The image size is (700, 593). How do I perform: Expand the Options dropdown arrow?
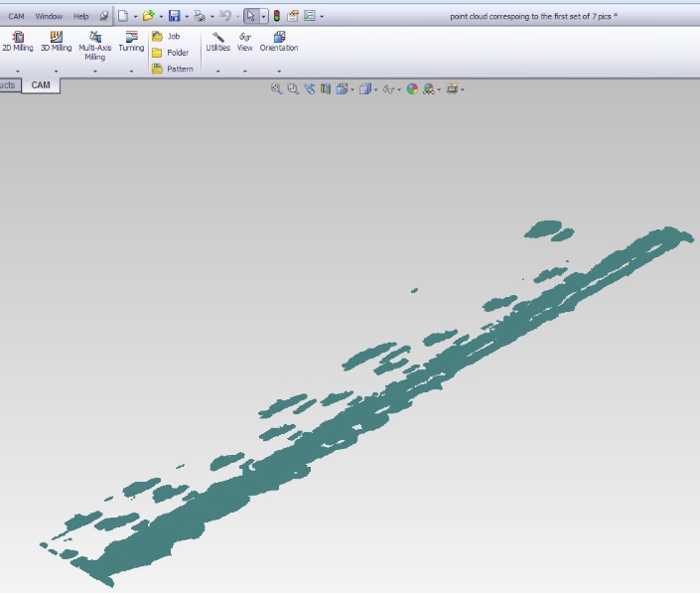tap(322, 17)
